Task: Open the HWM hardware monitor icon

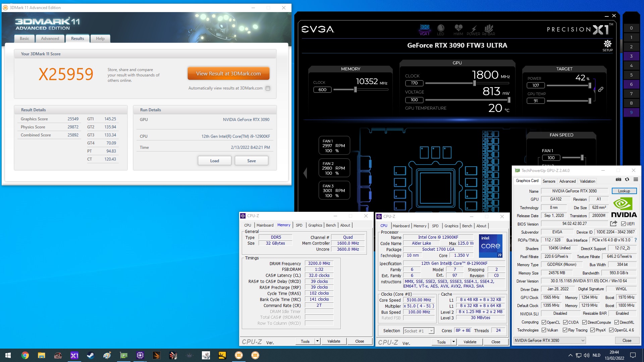Action: click(458, 29)
